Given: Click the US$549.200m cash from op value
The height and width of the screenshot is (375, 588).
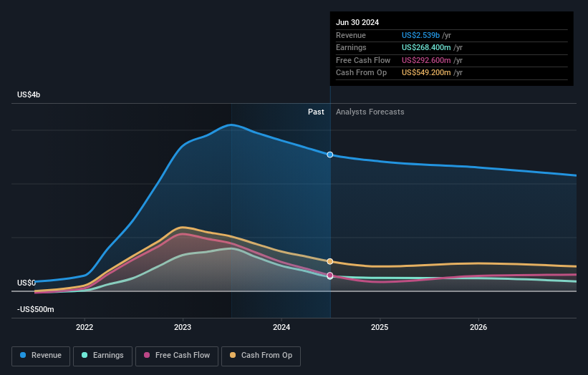Looking at the screenshot, I should [426, 73].
